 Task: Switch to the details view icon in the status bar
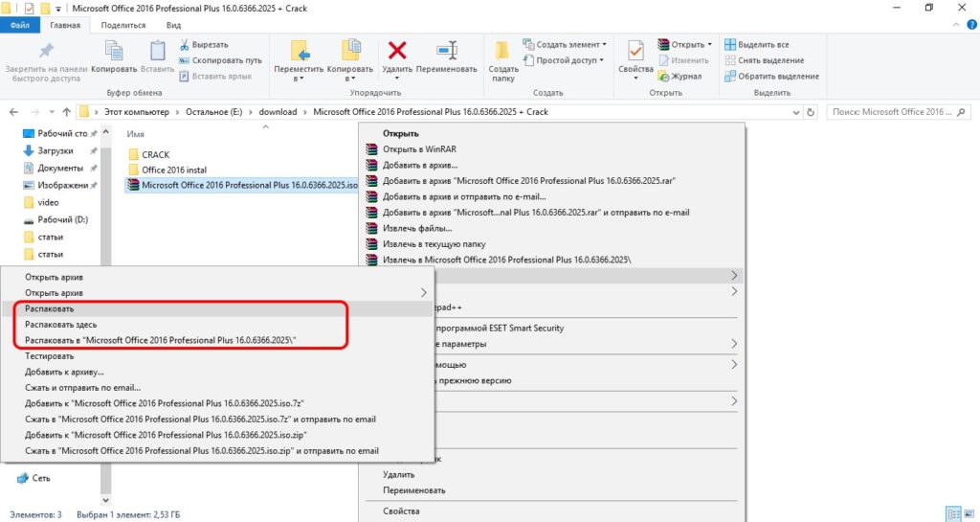(954, 514)
